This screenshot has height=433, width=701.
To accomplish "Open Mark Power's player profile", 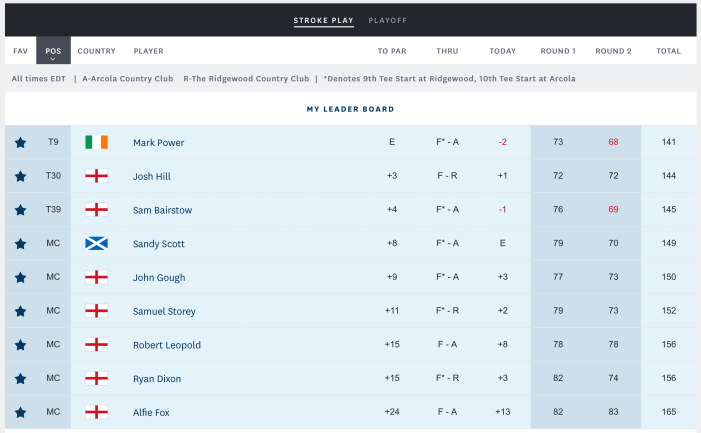I will coord(158,143).
